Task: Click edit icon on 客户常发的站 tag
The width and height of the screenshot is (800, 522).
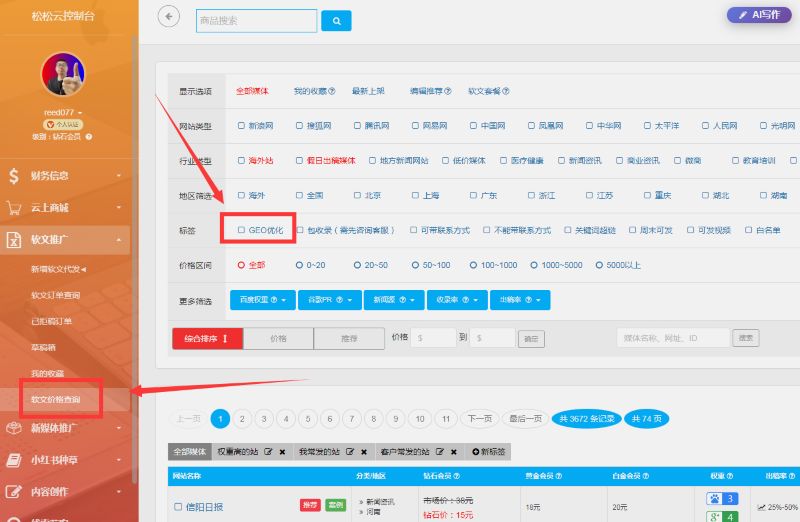Action: [x=440, y=452]
